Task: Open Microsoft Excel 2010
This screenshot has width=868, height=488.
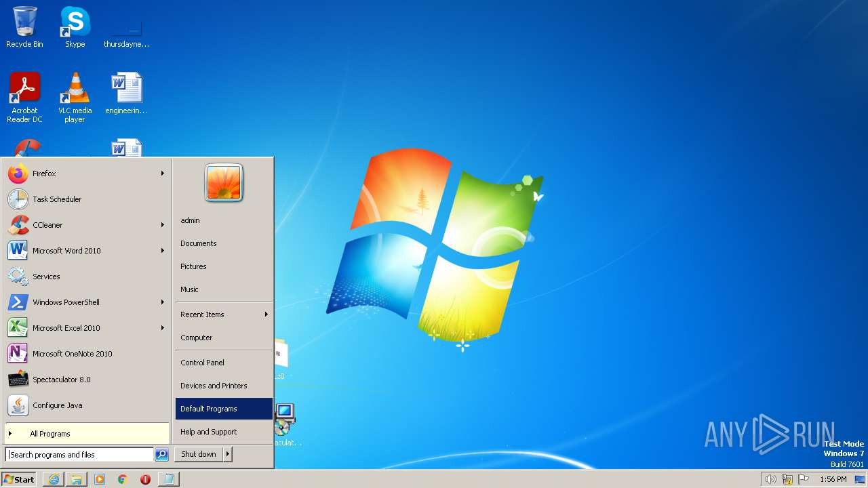Action: [x=86, y=328]
